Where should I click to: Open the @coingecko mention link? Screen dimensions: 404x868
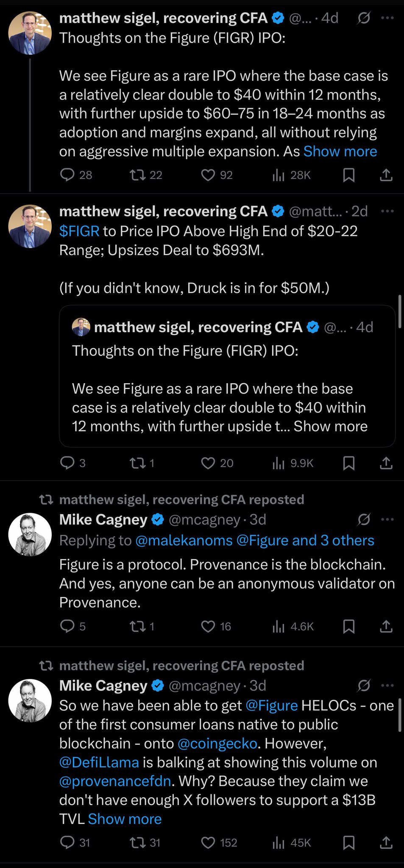point(217,743)
